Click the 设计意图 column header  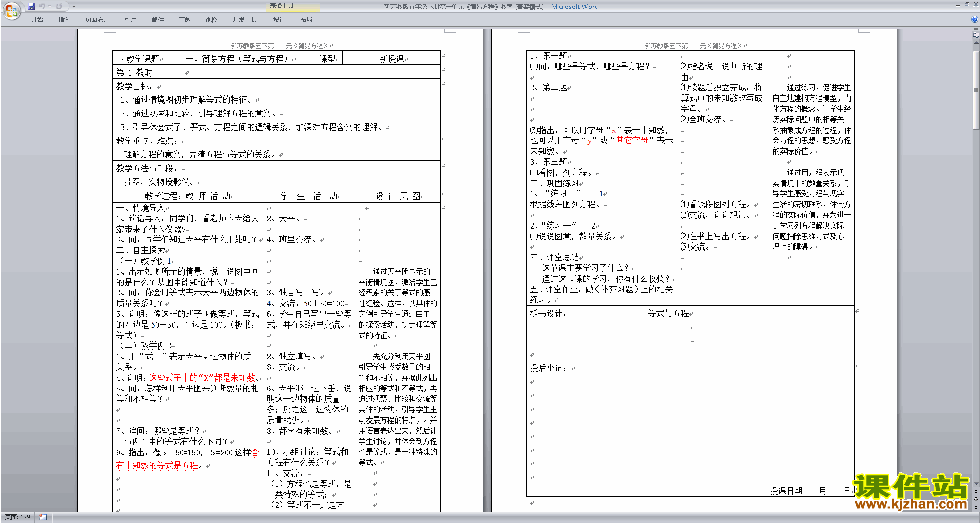(398, 196)
